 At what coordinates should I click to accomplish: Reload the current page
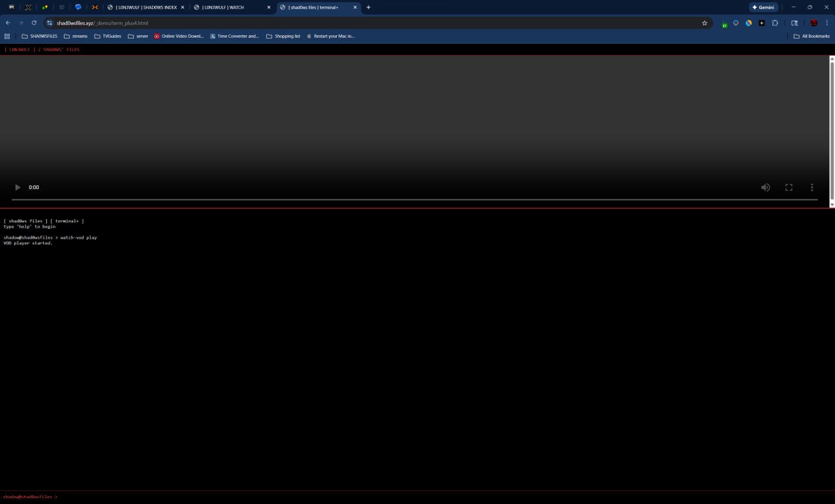[x=34, y=23]
